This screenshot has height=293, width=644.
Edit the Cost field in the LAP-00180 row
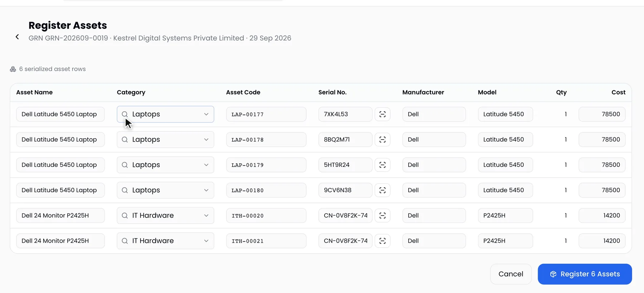coord(602,190)
